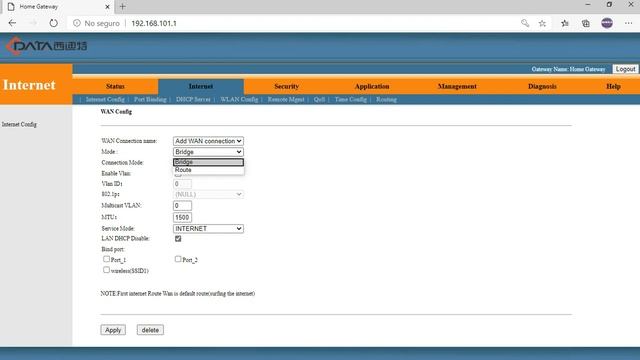
Task: Open the 802.1p (NULL) dropdown
Action: tap(208, 194)
